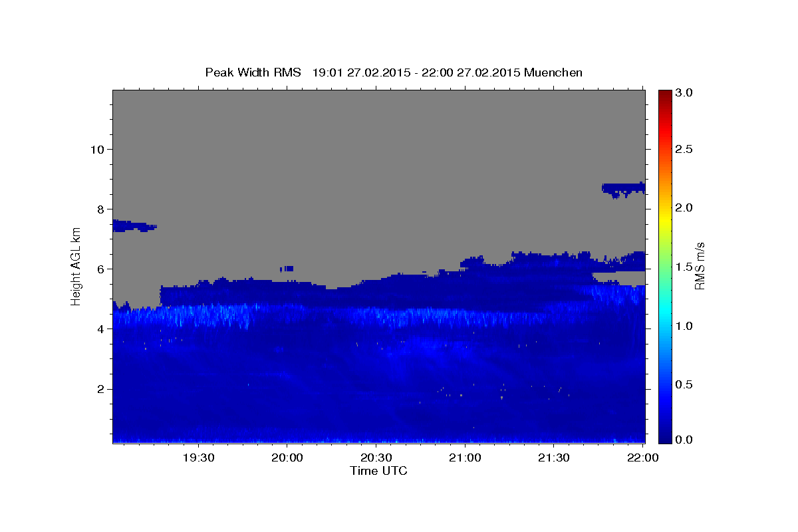Click the '20:00' time axis label
Image resolution: width=798 pixels, height=532 pixels.
pyautogui.click(x=287, y=458)
